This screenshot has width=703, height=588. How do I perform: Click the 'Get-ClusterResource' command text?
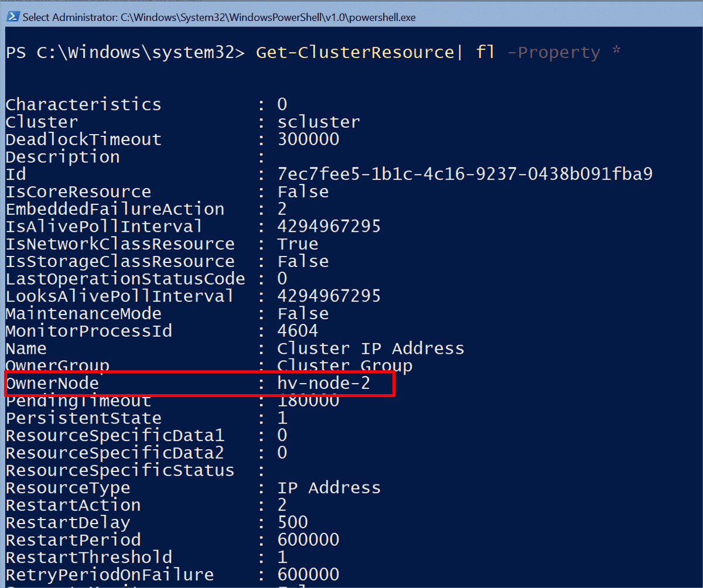(354, 53)
